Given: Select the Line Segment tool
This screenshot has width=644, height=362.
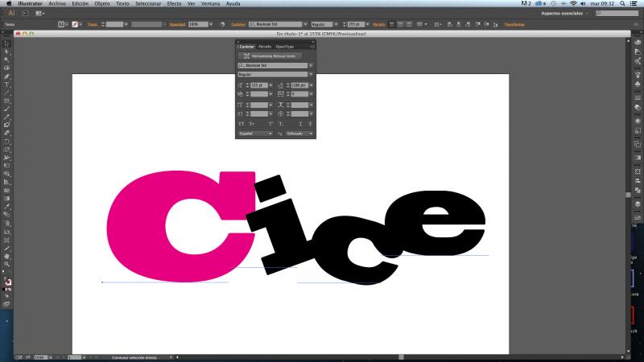Looking at the screenshot, I should [x=7, y=93].
